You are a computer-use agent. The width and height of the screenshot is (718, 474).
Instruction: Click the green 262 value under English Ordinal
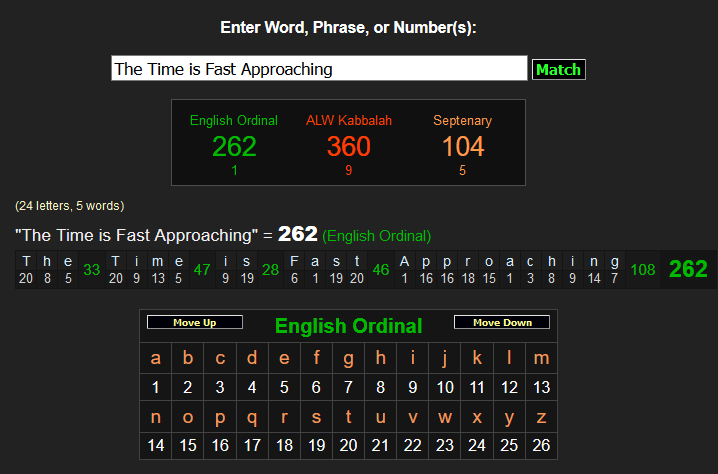234,147
